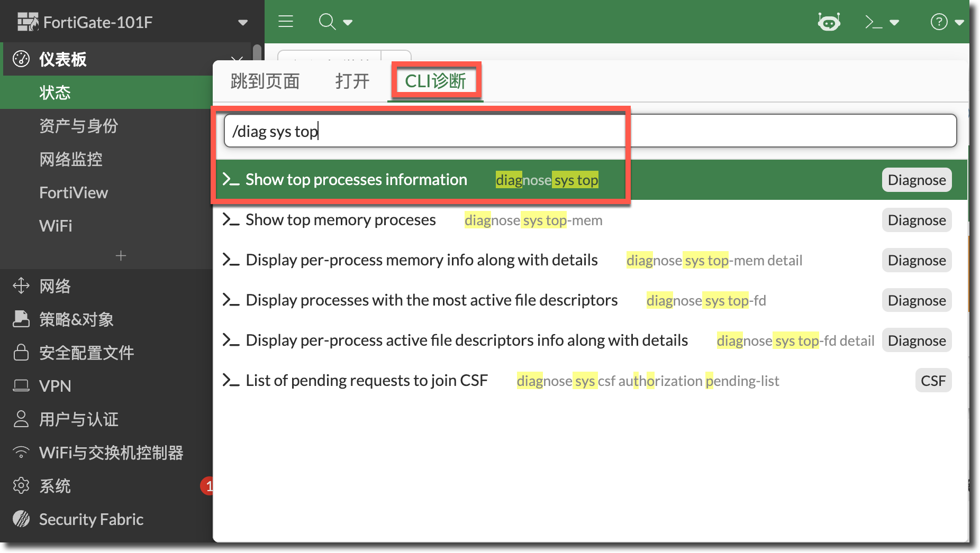This screenshot has height=553, width=980.
Task: Click the hamburger menu icon in top bar
Action: coord(286,22)
